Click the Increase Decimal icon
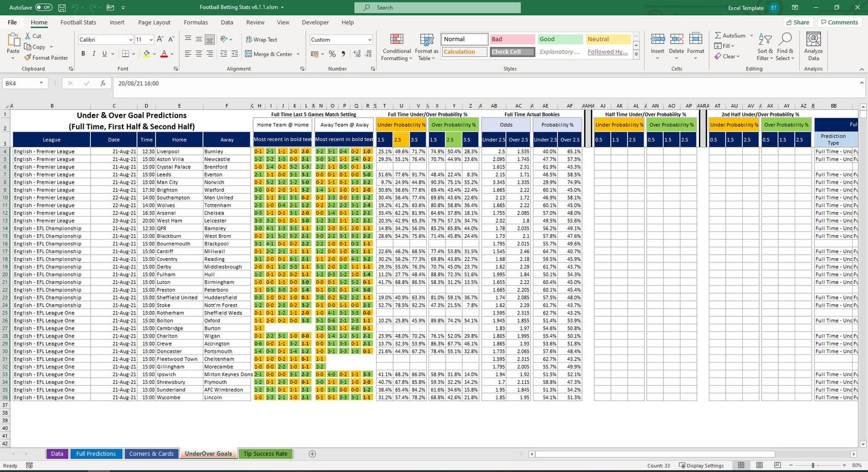This screenshot has height=472, width=868. pyautogui.click(x=357, y=54)
